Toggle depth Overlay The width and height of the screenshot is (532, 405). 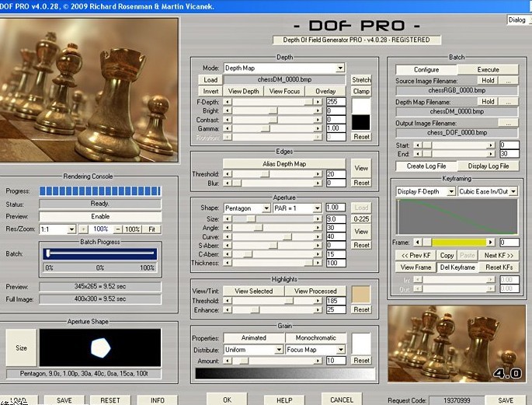click(x=325, y=91)
